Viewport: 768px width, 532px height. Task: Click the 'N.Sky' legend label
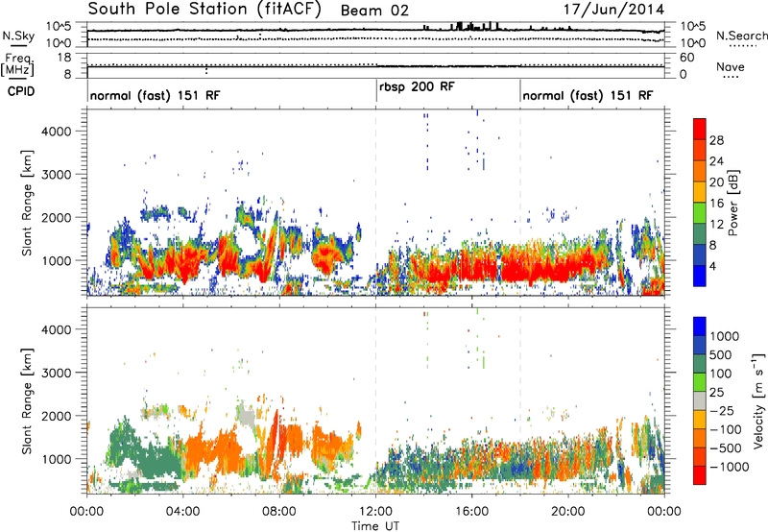(18, 36)
